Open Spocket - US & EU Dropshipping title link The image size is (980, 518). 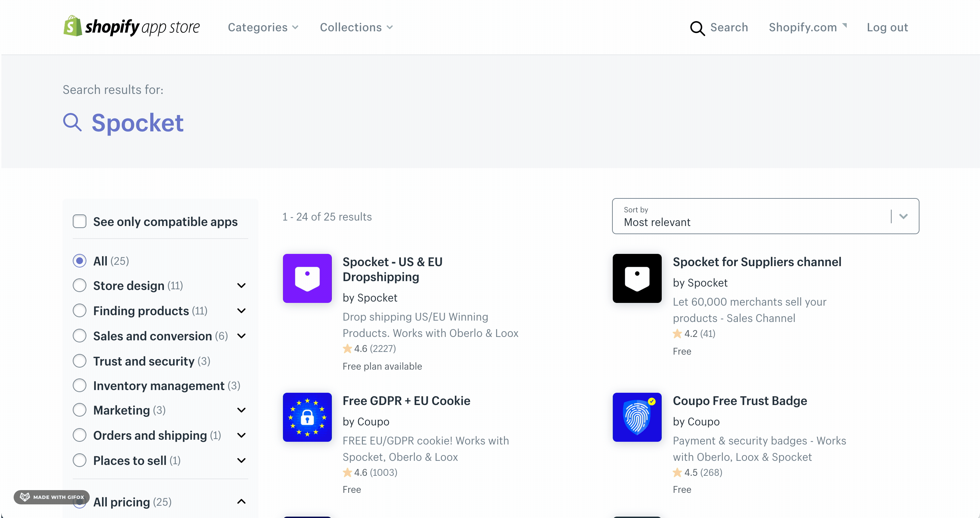point(392,269)
